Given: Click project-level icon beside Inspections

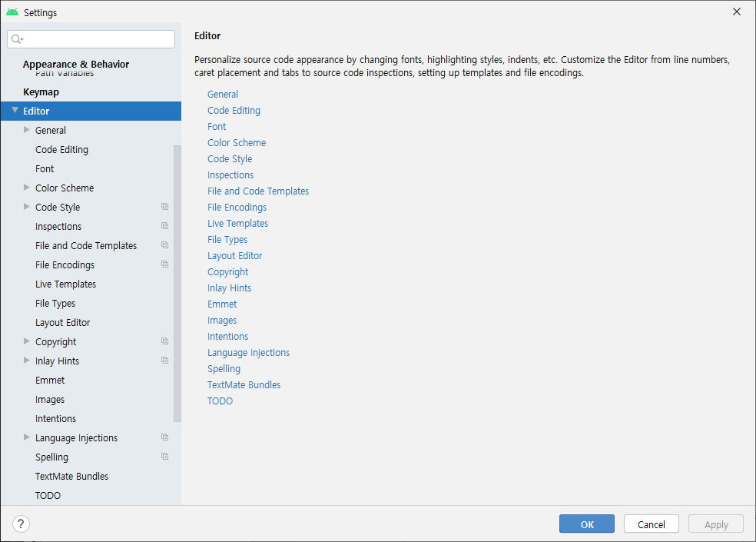Looking at the screenshot, I should click(165, 226).
